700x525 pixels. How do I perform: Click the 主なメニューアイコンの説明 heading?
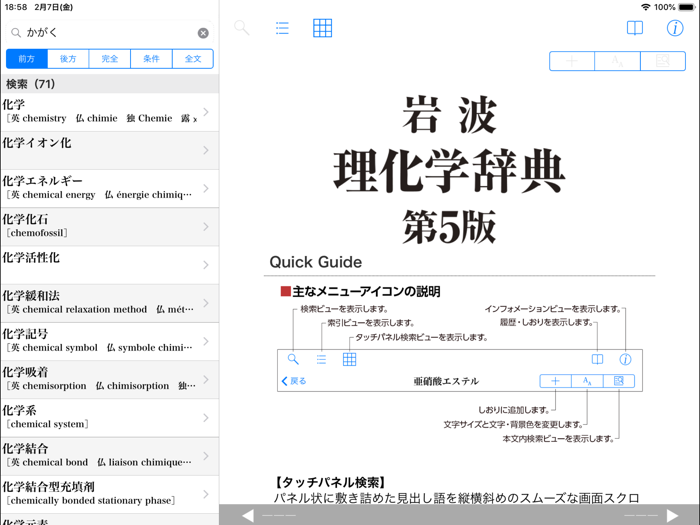(x=360, y=292)
